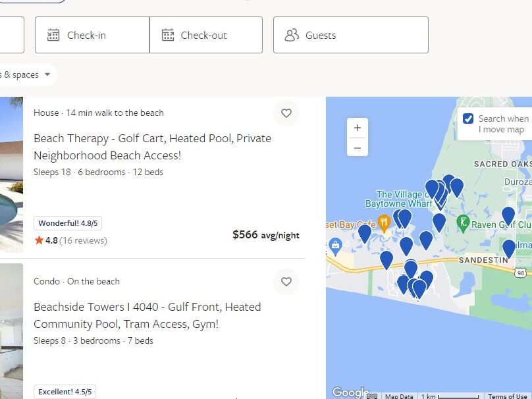Uncheck Search when I move map
The height and width of the screenshot is (399, 532).
468,119
